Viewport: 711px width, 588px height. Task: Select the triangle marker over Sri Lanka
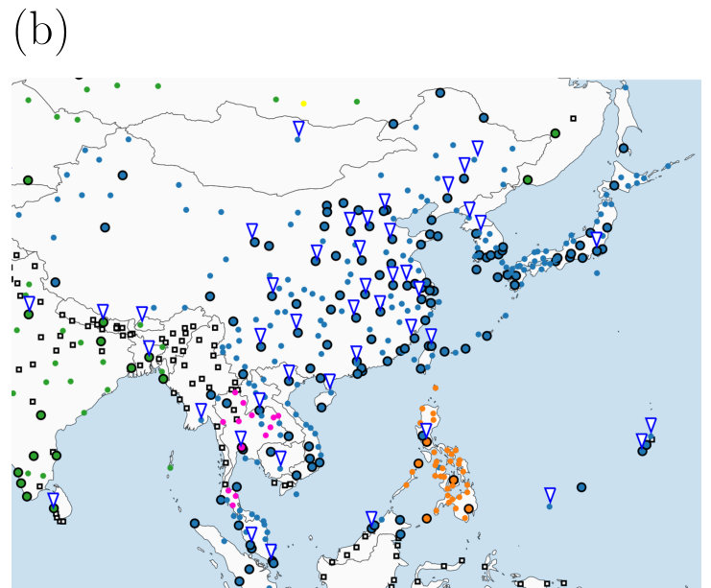tap(54, 500)
